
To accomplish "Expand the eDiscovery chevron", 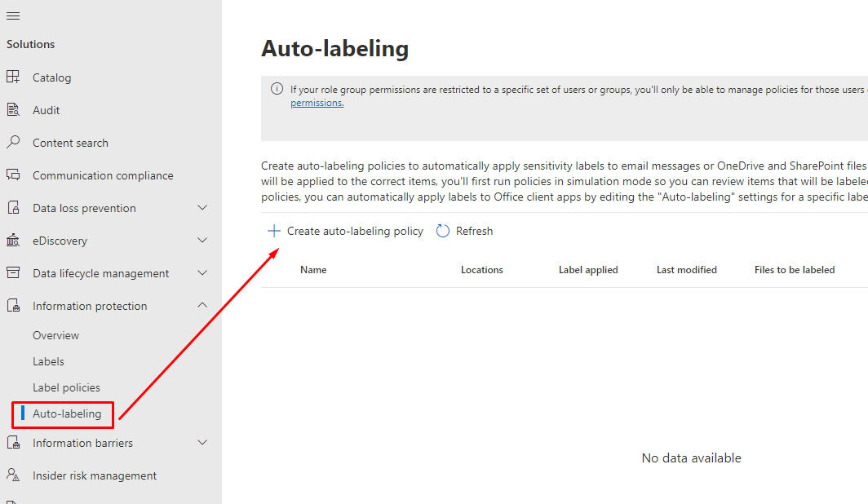I will pyautogui.click(x=203, y=241).
